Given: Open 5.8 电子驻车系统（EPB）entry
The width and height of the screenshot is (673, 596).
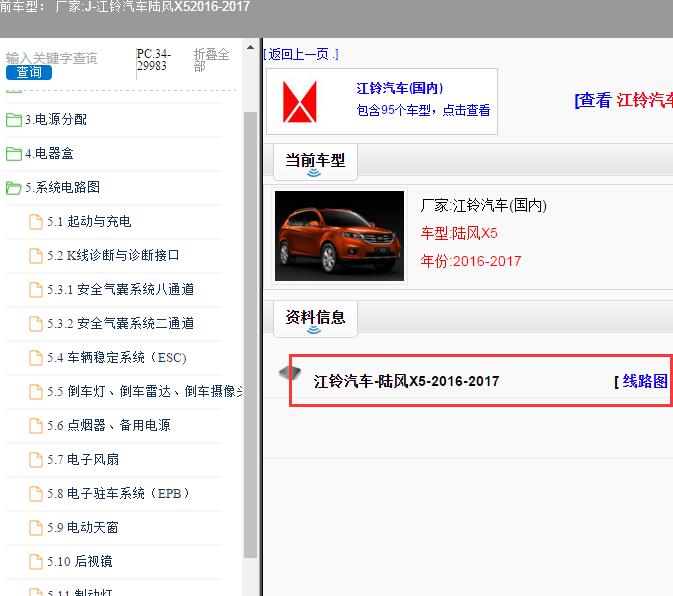Looking at the screenshot, I should tap(118, 493).
